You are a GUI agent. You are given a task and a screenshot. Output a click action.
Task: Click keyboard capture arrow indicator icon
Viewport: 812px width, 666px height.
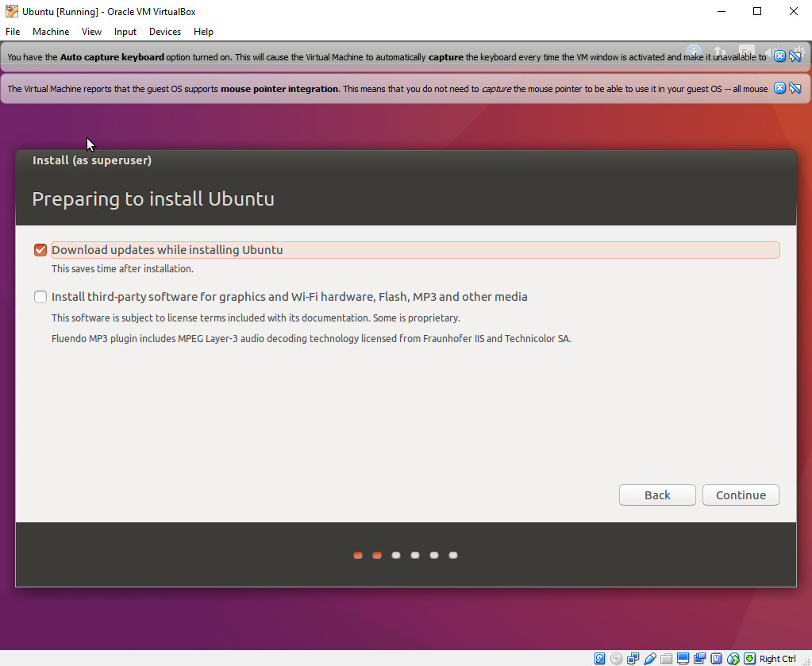(749, 659)
